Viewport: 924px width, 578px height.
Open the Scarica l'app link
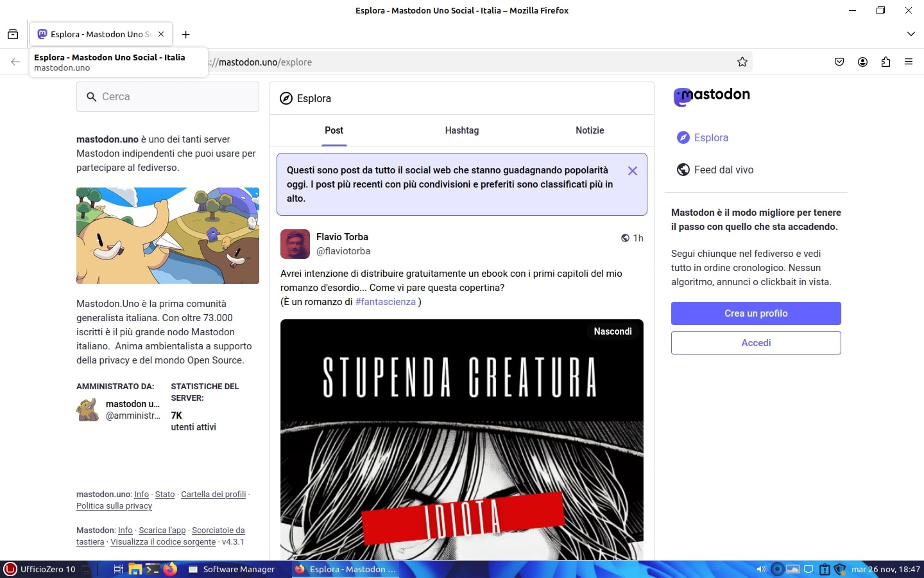coord(162,530)
